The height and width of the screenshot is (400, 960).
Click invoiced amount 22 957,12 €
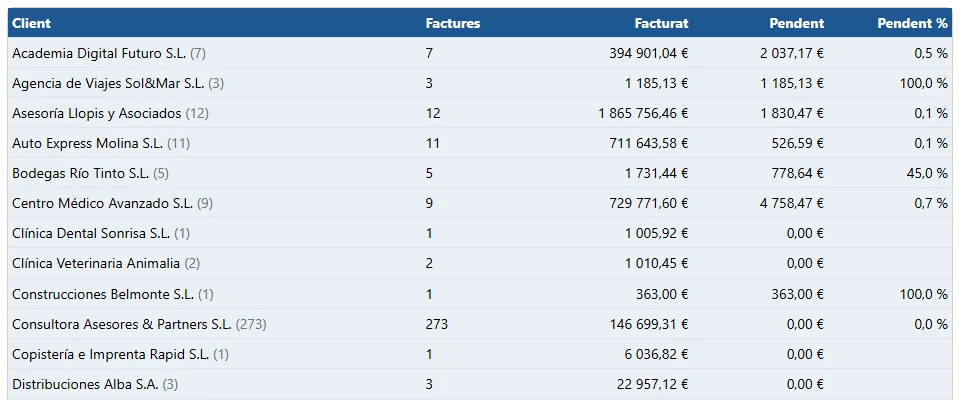[653, 384]
